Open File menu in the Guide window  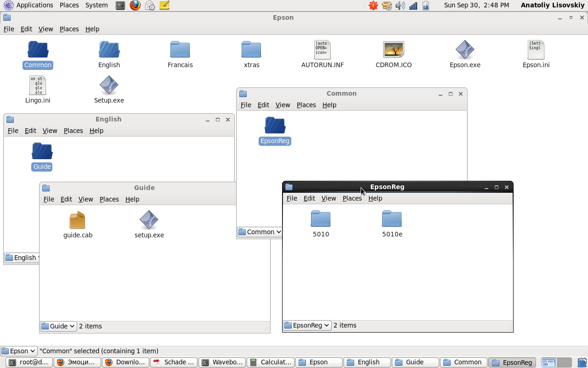tap(49, 199)
